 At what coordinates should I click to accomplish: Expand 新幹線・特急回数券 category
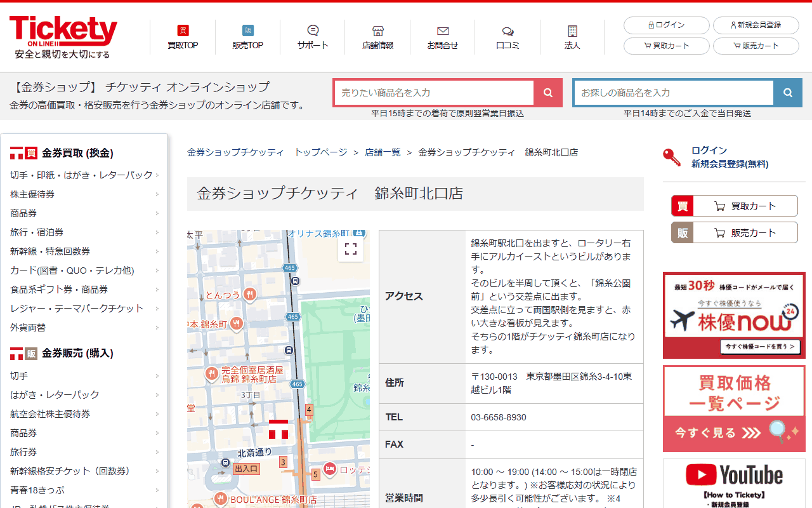(84, 251)
